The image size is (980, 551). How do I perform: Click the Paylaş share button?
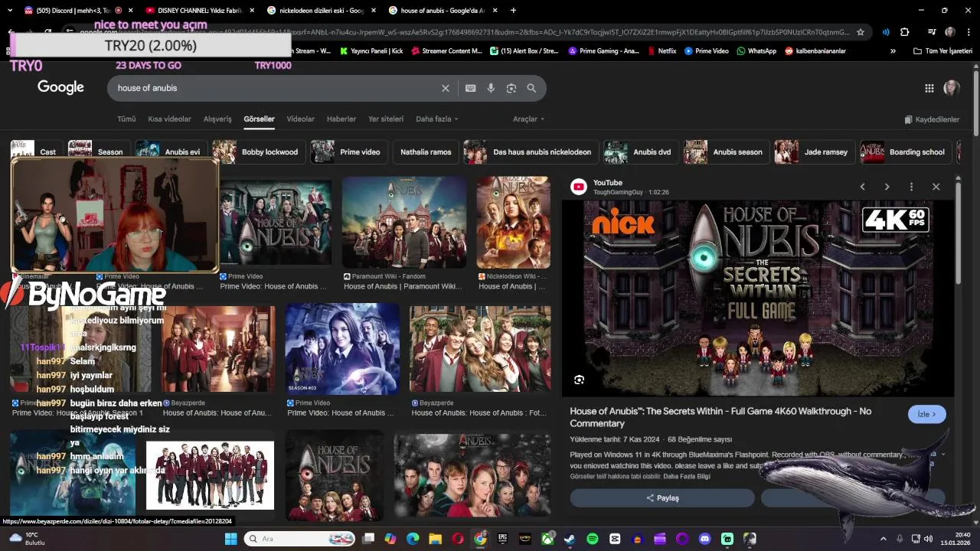(662, 497)
